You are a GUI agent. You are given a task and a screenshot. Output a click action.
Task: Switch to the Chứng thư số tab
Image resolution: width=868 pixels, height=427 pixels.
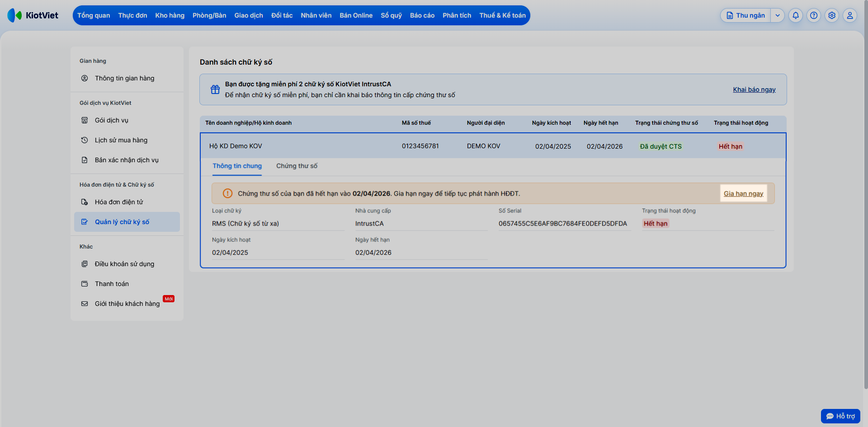(x=297, y=166)
